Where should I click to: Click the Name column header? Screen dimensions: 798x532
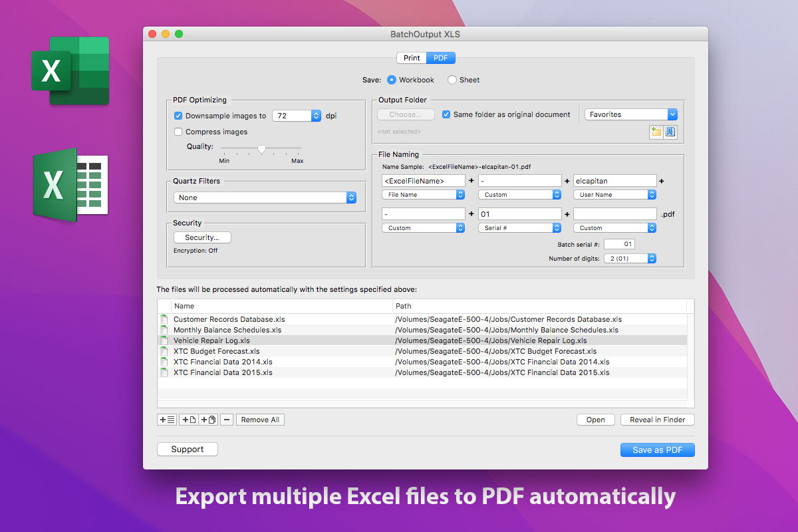pos(282,306)
